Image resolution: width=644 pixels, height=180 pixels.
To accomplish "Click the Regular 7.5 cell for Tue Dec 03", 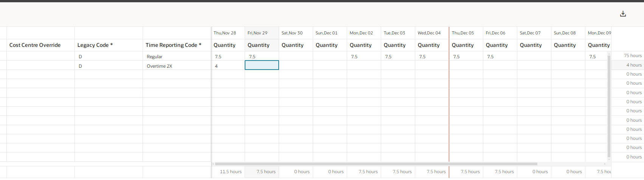I will tap(398, 56).
